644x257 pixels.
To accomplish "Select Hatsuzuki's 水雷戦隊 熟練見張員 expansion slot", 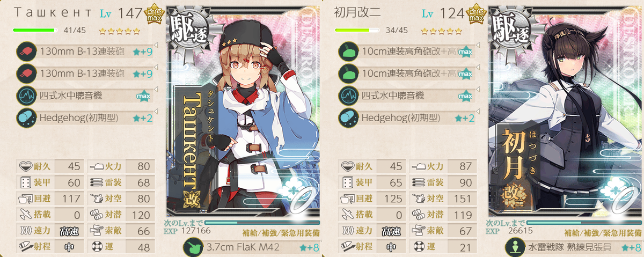I will (574, 247).
